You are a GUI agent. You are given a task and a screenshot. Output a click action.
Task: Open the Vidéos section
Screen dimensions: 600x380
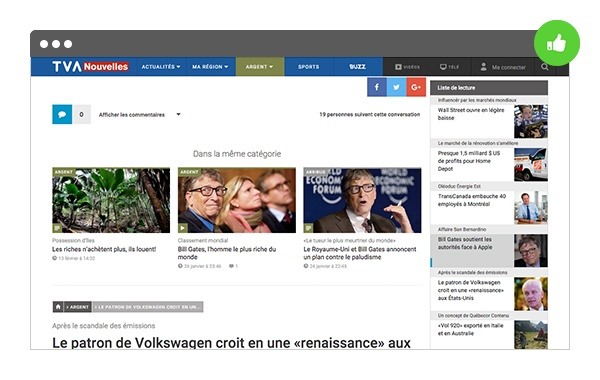(x=407, y=67)
